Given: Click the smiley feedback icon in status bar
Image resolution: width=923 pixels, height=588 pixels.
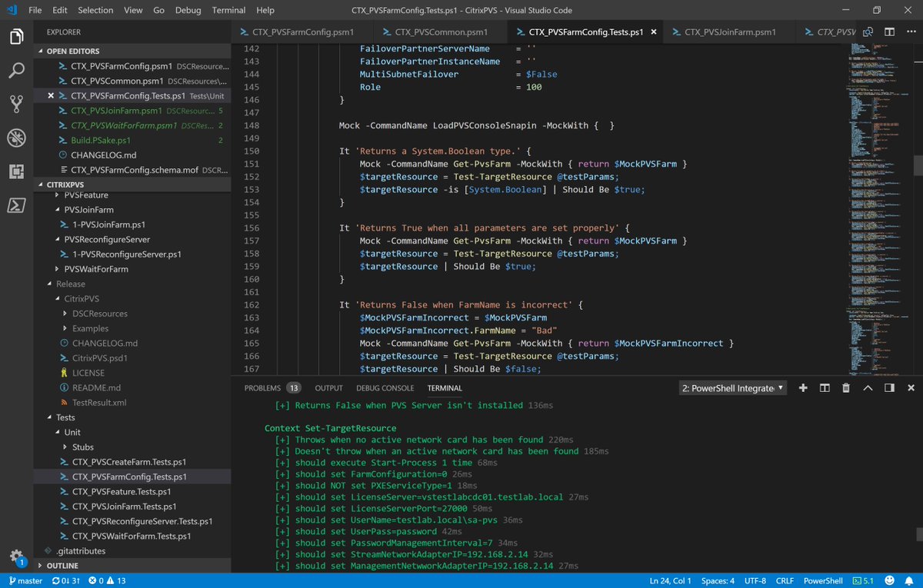Looking at the screenshot, I should [x=888, y=580].
